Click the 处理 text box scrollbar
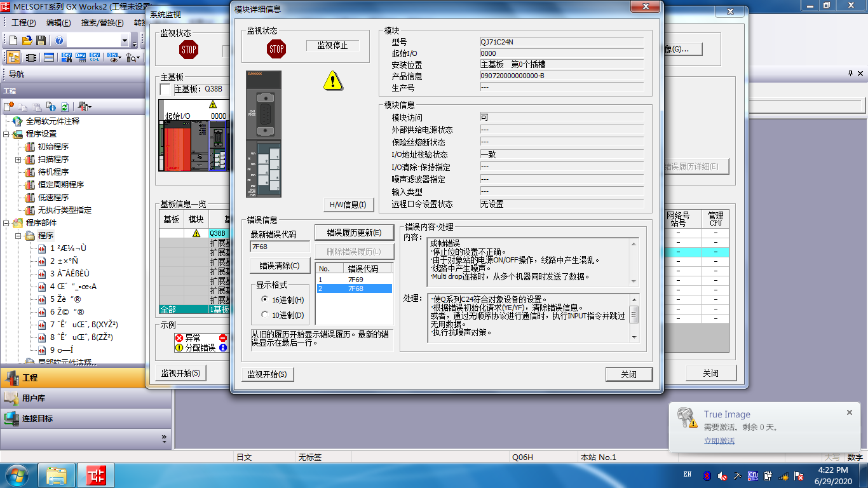868x488 pixels. pos(634,317)
